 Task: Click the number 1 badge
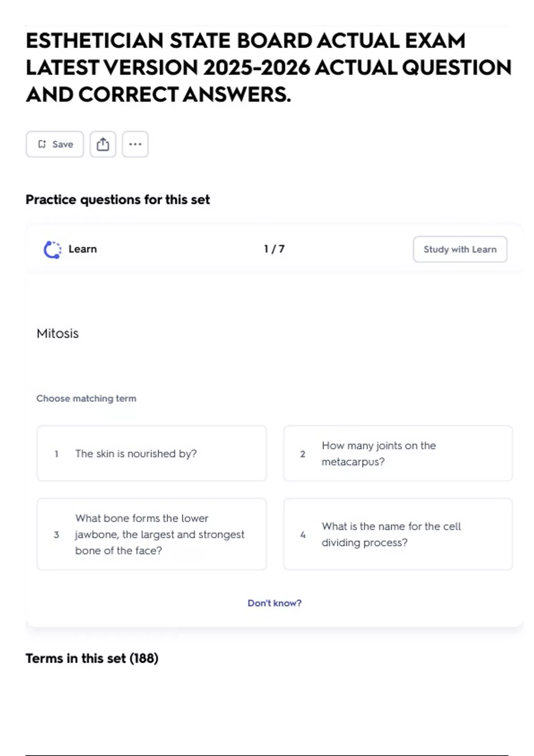click(57, 454)
